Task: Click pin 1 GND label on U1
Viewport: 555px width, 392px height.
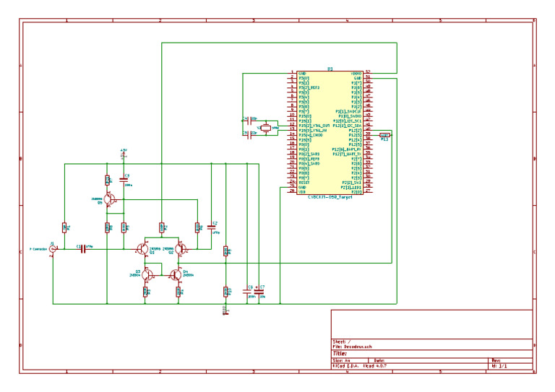Action: (x=302, y=74)
